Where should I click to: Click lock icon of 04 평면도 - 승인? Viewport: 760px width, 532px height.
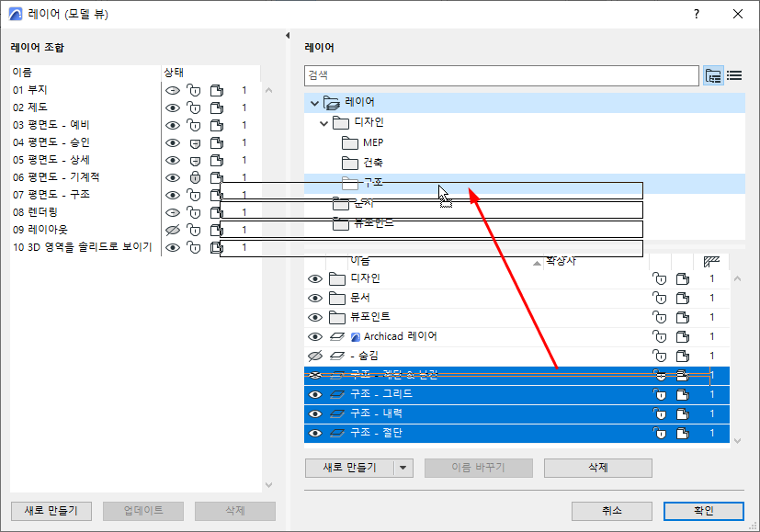coord(195,143)
